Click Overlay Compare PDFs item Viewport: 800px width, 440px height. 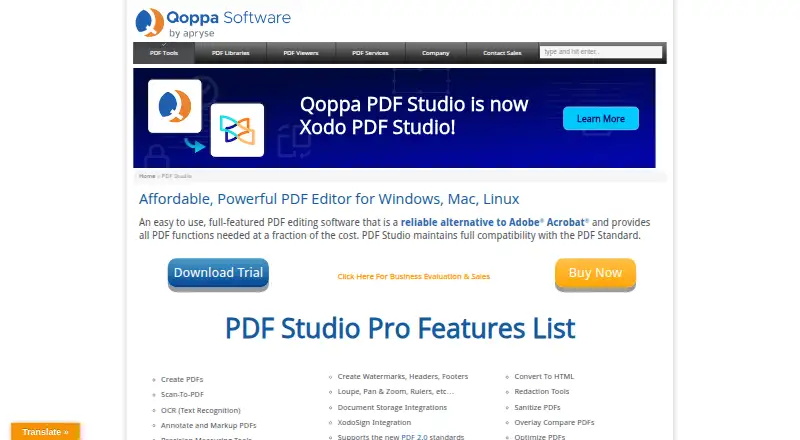pos(554,423)
